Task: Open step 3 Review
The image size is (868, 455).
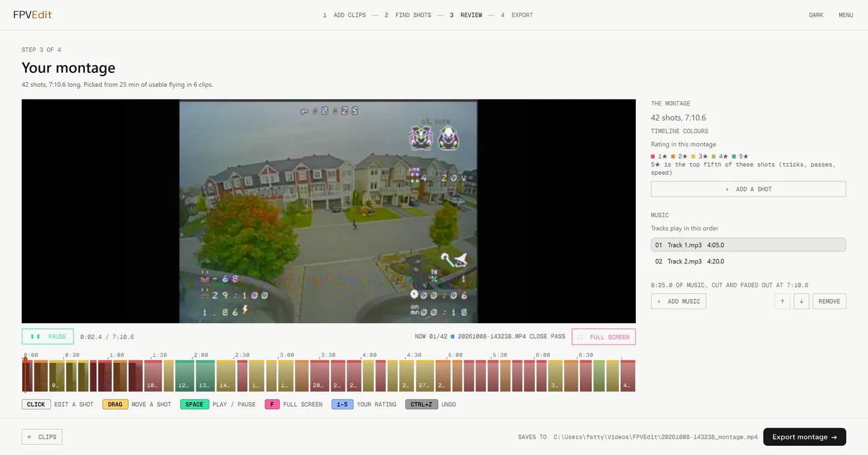Action: coord(466,15)
